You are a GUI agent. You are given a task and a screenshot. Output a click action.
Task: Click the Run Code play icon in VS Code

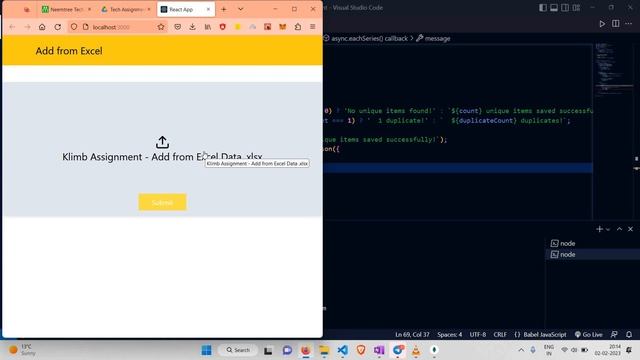coord(602,24)
